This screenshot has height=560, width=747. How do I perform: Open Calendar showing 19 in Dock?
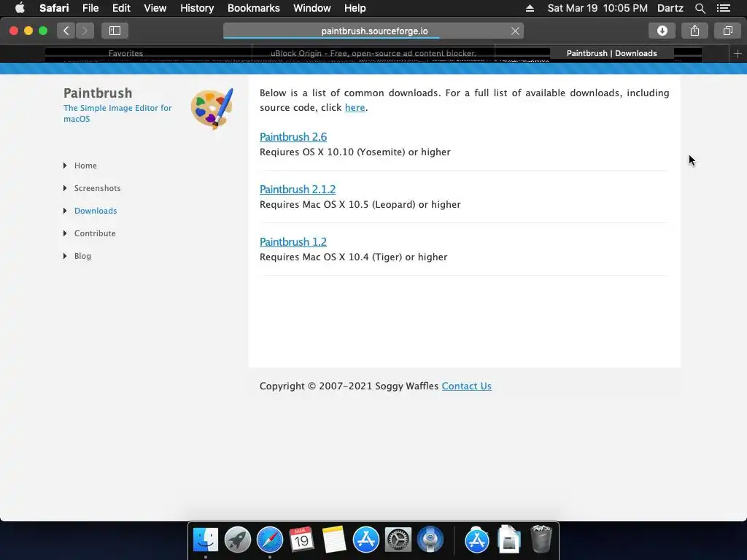301,540
